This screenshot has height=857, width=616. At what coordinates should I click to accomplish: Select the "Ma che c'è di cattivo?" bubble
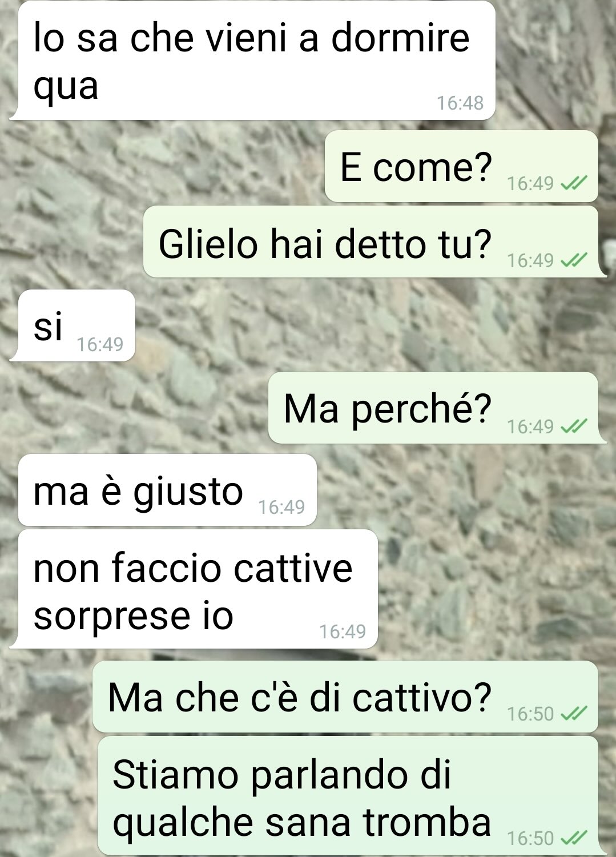pos(345,697)
